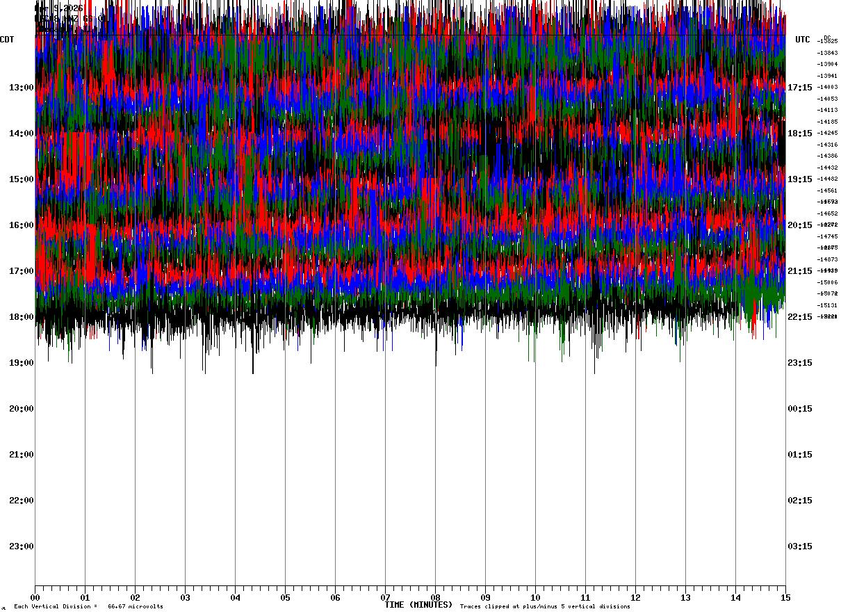Viewport: 841px width, 616px height.
Task: Click the date header above CDT
Action: (x=61, y=8)
